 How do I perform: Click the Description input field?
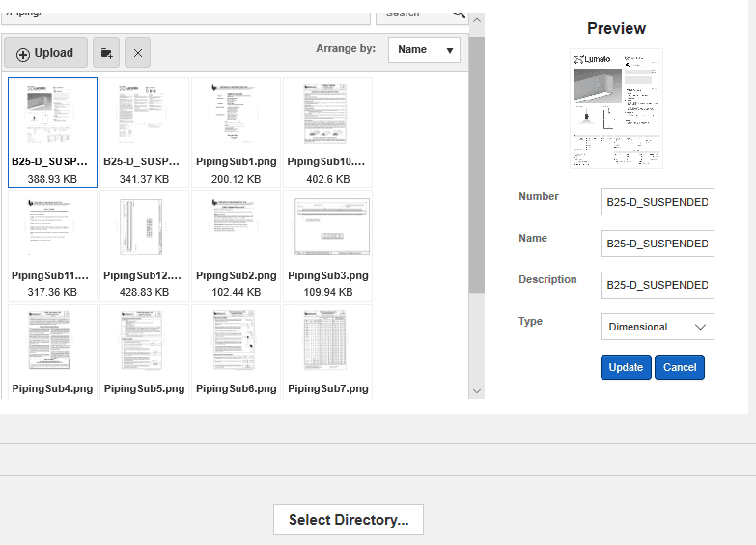658,285
